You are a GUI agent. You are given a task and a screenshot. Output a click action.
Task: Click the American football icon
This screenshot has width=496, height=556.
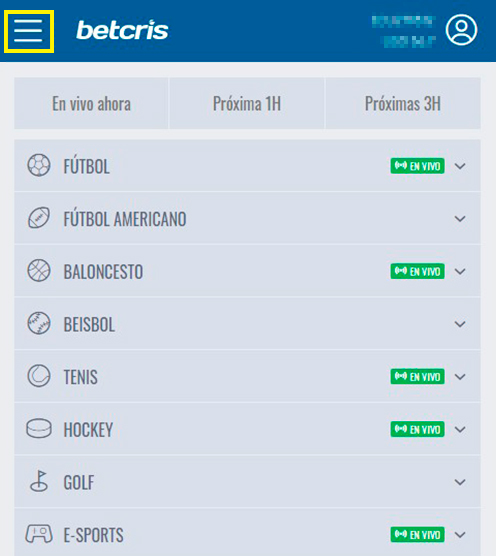coord(39,218)
